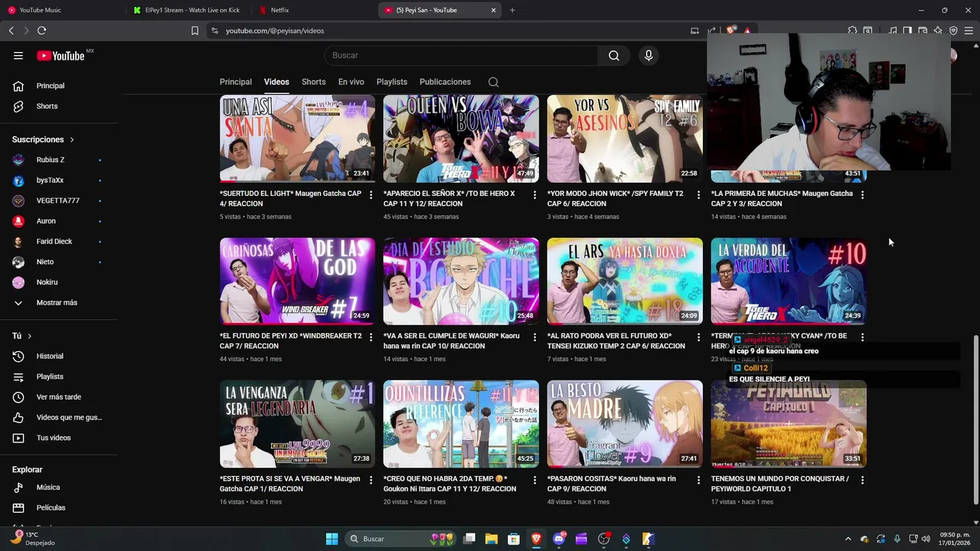Select the Videos channel tab

276,82
